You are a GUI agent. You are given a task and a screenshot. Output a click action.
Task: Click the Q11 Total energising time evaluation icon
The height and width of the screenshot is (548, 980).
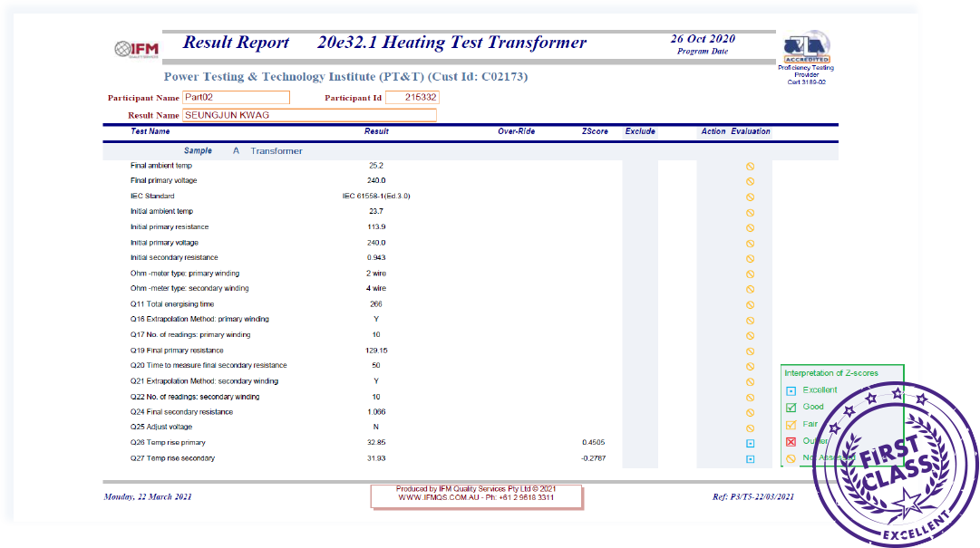pos(750,305)
